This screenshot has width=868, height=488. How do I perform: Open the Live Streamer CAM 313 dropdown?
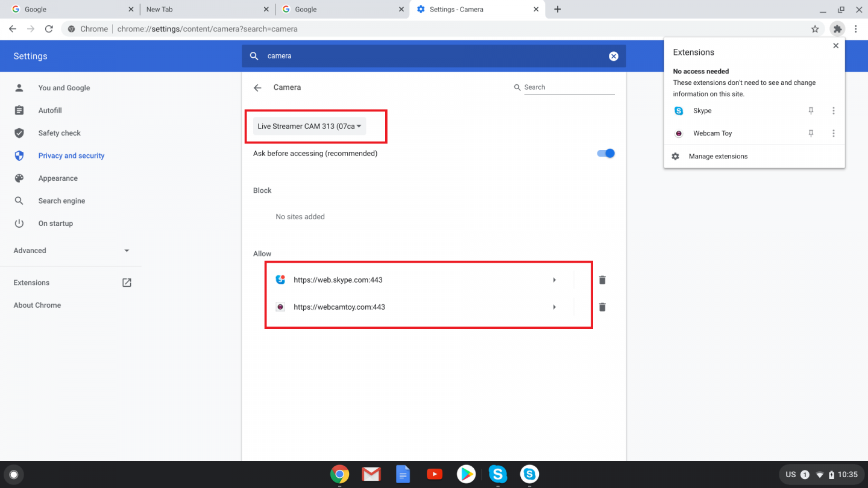coord(309,127)
